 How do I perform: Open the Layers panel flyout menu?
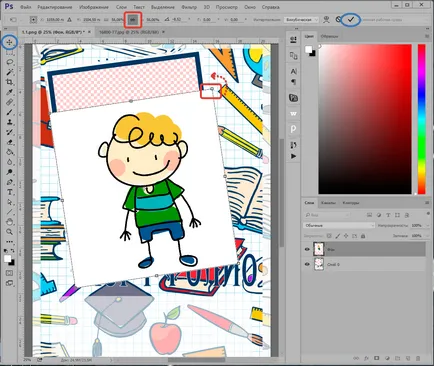pyautogui.click(x=427, y=203)
